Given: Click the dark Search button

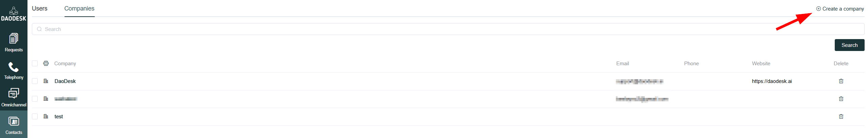Looking at the screenshot, I should pos(849,45).
